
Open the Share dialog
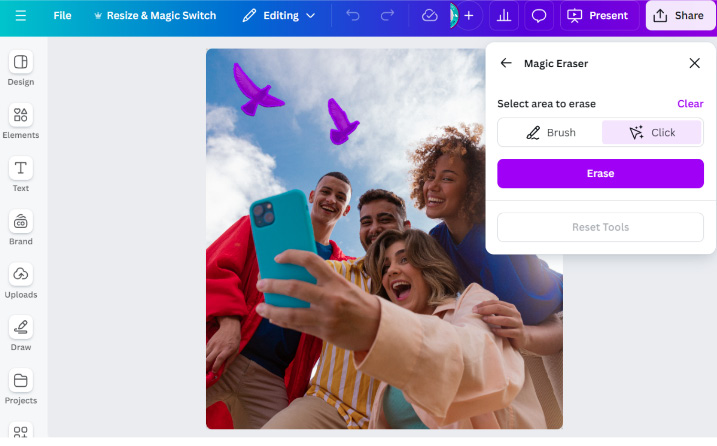679,16
